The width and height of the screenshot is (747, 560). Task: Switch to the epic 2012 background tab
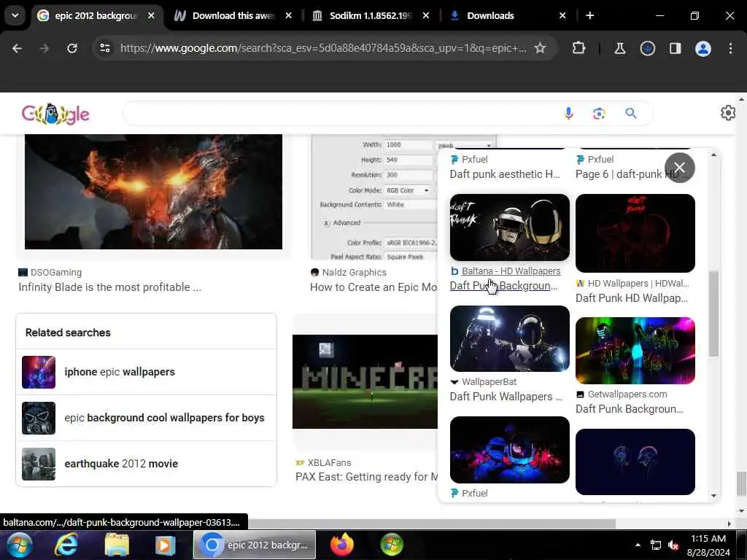[96, 16]
